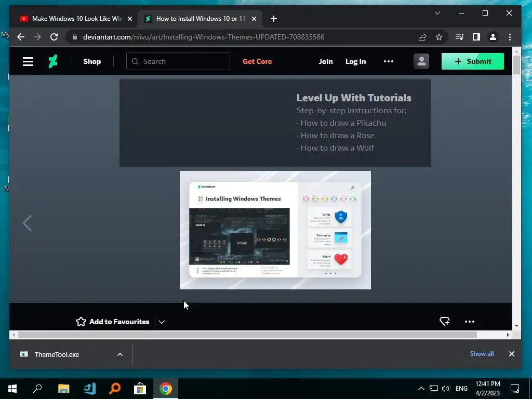
Task: Click the browser Back arrow
Action: click(x=21, y=37)
